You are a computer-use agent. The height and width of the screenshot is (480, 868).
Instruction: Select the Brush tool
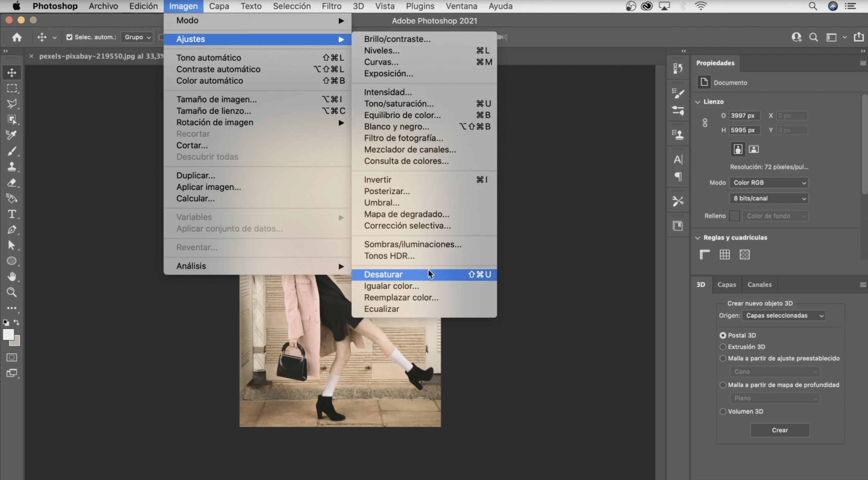coord(12,152)
